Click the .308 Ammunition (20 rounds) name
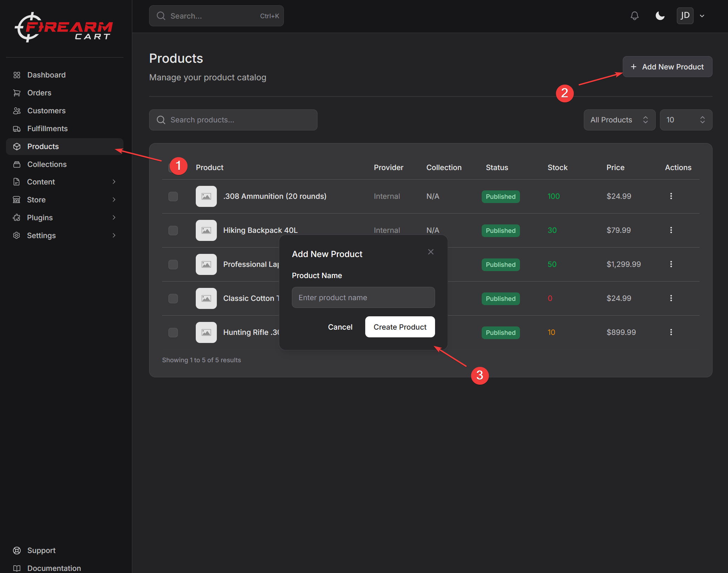The width and height of the screenshot is (728, 573). 275,196
